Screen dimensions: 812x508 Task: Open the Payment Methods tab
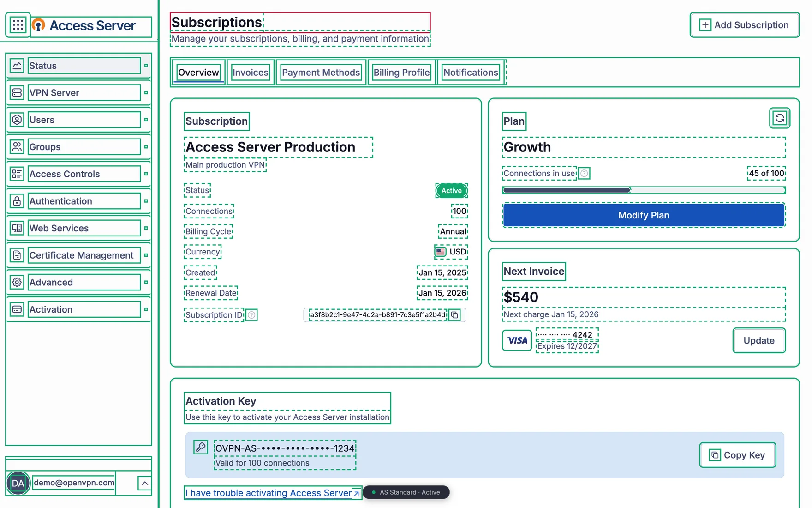click(x=321, y=73)
